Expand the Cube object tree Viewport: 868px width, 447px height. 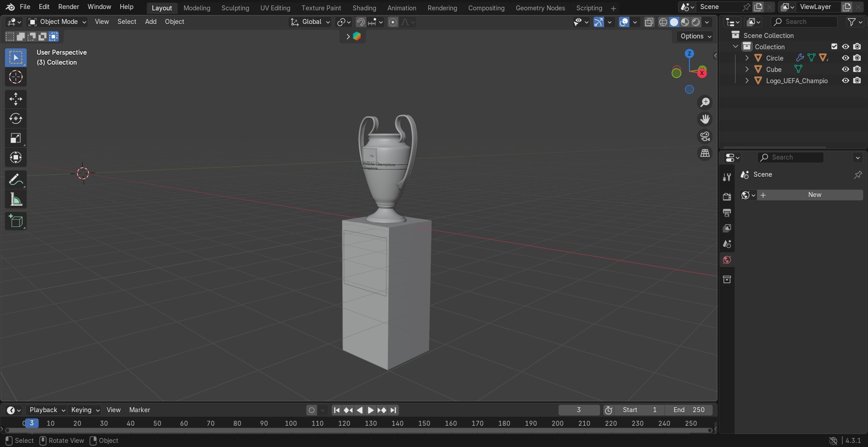(x=747, y=69)
